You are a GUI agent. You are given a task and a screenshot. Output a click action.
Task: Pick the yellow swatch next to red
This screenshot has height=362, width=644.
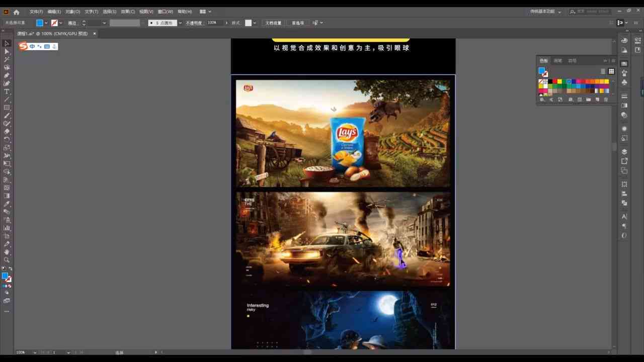tap(559, 81)
